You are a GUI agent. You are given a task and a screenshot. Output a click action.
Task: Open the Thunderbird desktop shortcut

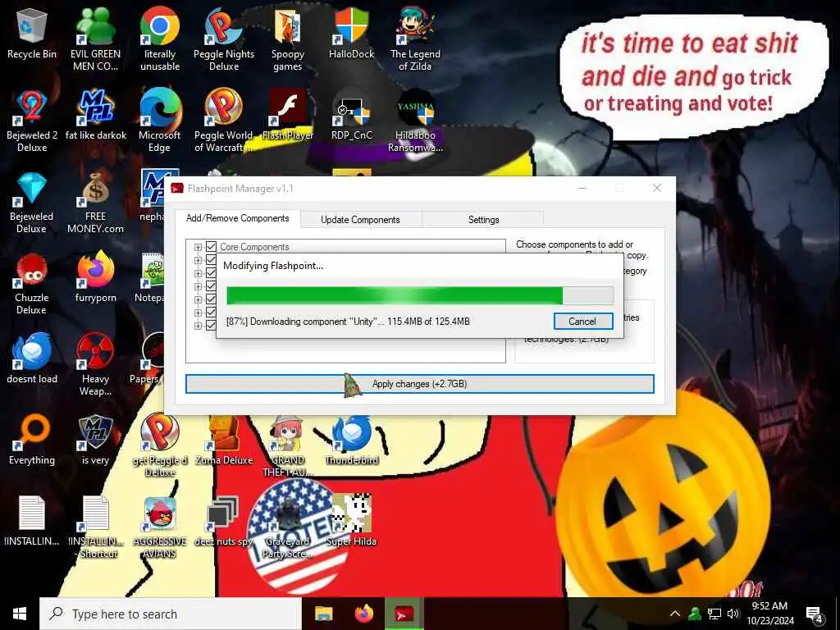(x=351, y=441)
